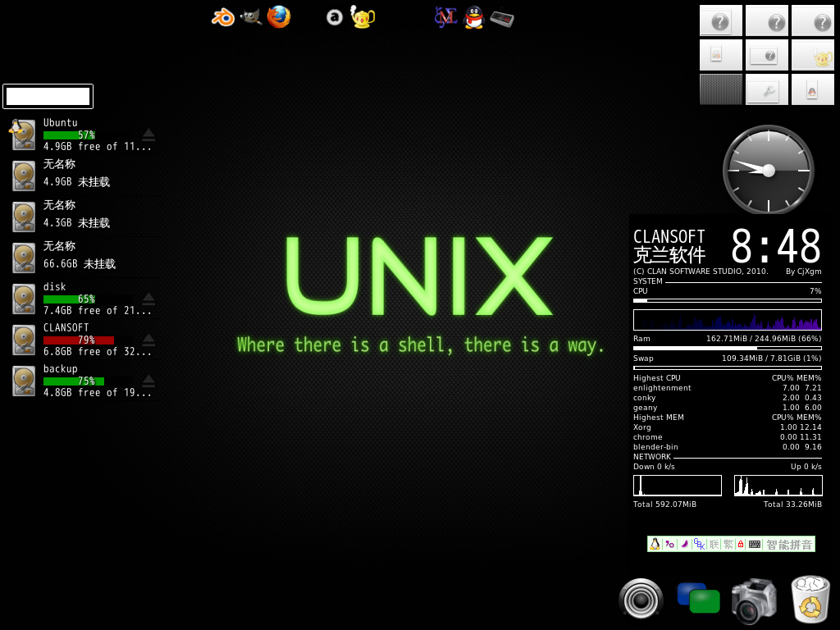Click '7.4GB free of 21...' text
This screenshot has width=840, height=630.
point(98,310)
